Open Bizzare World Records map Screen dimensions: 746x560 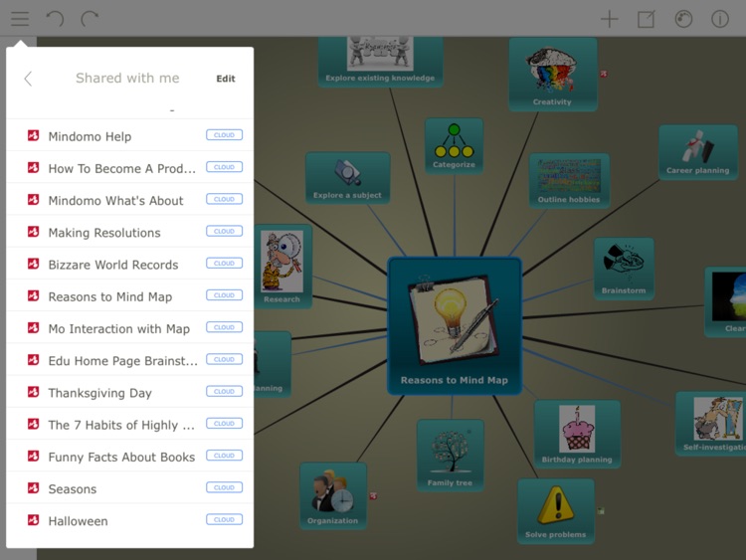pyautogui.click(x=129, y=264)
